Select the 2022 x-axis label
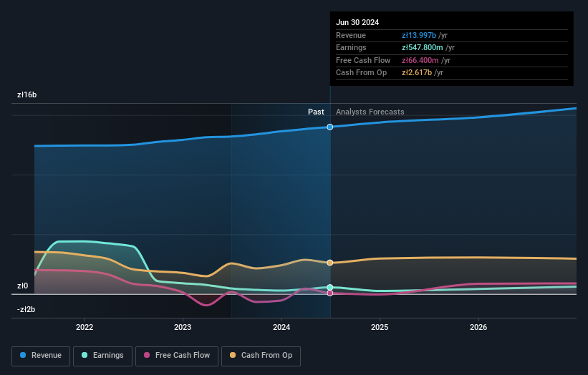Viewport: 588px width, 375px height. 85,327
